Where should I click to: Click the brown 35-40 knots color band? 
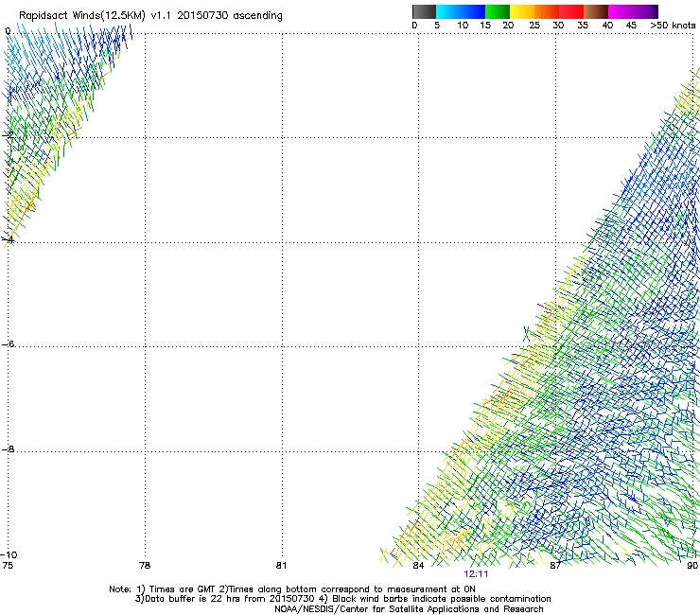tap(596, 12)
